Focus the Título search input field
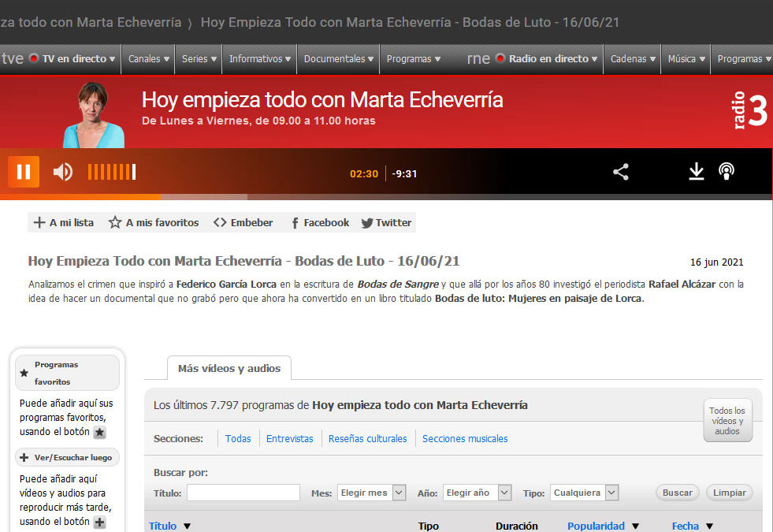773x532 pixels. [x=243, y=493]
